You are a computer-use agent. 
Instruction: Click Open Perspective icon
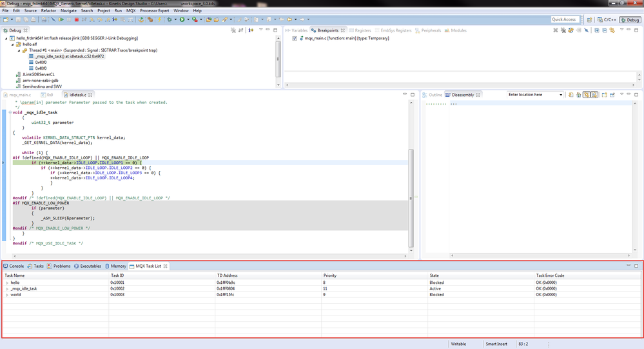589,20
